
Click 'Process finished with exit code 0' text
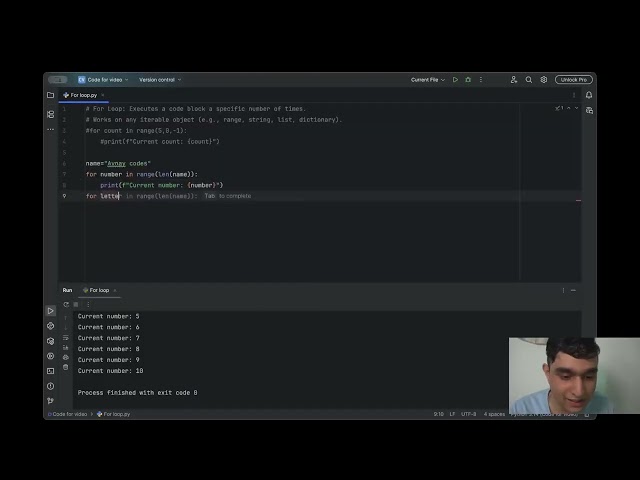tap(138, 393)
